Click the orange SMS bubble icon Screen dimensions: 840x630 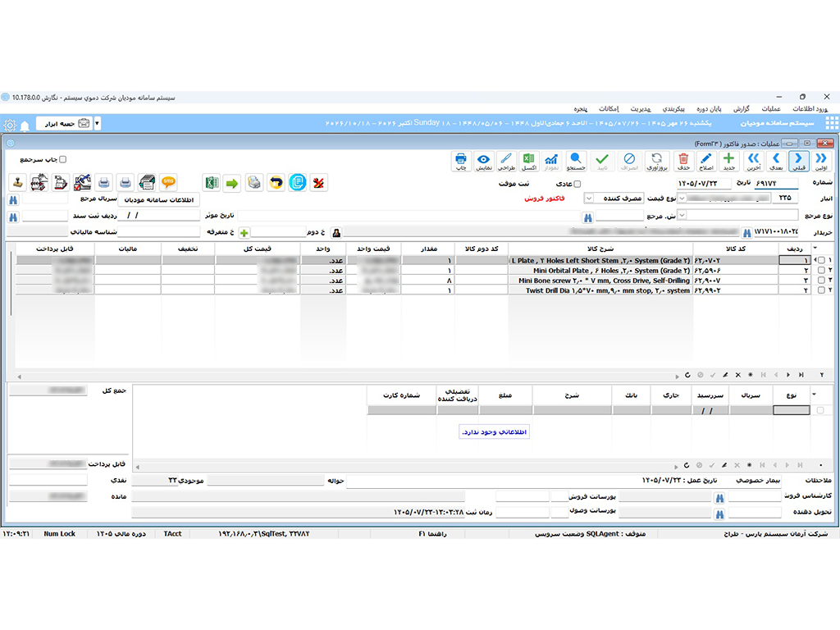(x=168, y=183)
